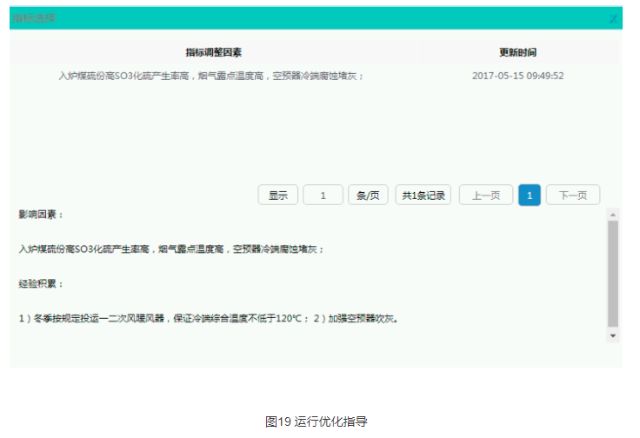Click the scrollbar up arrow
The height and width of the screenshot is (438, 640).
click(613, 215)
